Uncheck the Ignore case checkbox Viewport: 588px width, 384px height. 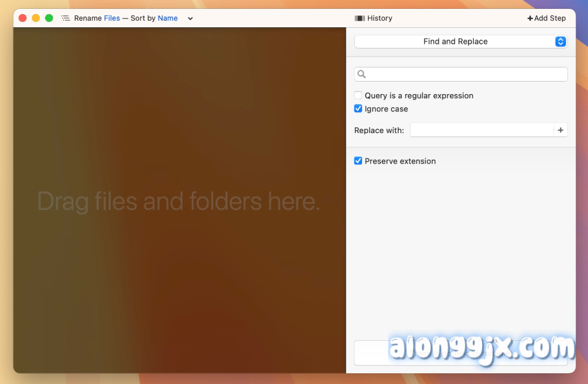pyautogui.click(x=358, y=109)
